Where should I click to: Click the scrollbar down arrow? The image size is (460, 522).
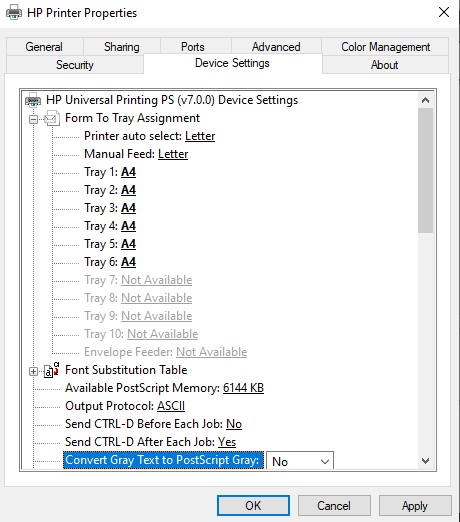(x=425, y=461)
